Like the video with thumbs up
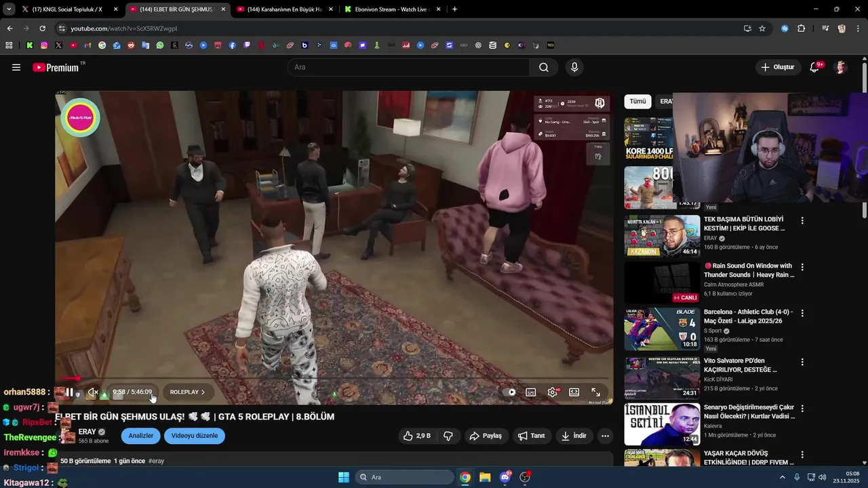Screen dimensions: 868x488 tap(417, 436)
